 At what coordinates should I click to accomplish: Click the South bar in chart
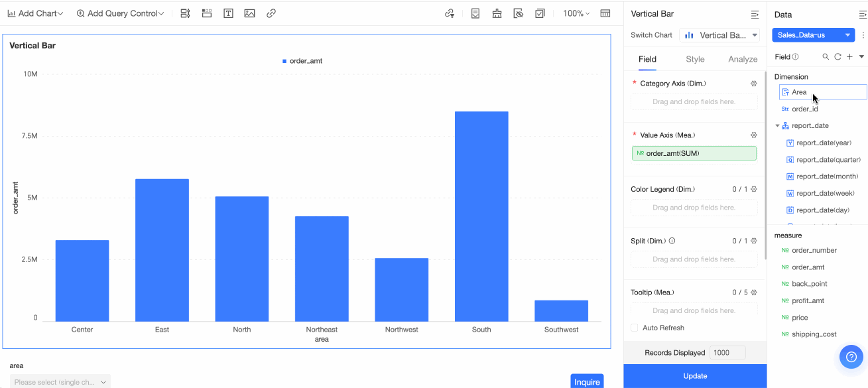(x=481, y=216)
